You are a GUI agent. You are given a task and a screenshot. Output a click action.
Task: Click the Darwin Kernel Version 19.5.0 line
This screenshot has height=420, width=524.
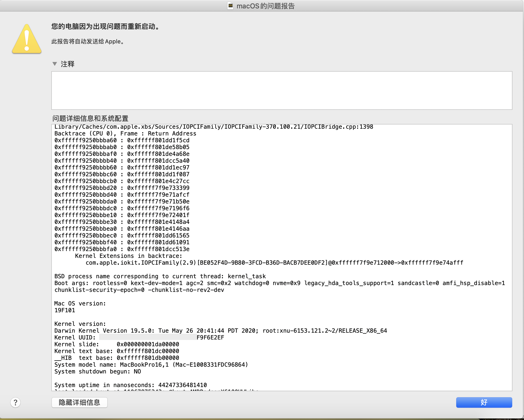tap(220, 331)
